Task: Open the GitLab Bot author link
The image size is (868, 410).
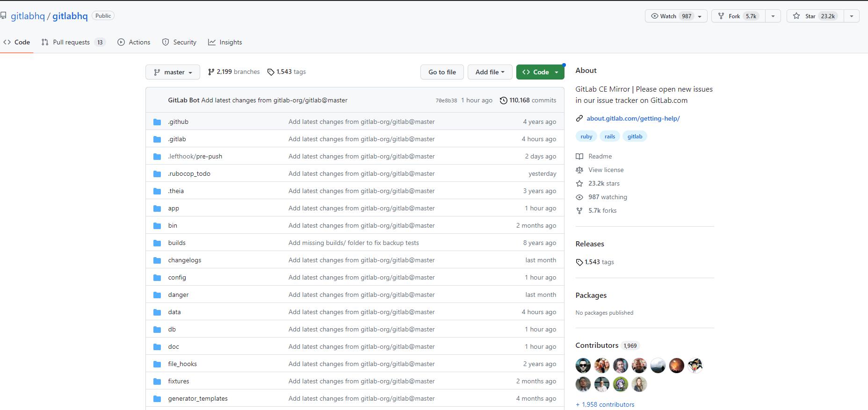Action: [184, 100]
